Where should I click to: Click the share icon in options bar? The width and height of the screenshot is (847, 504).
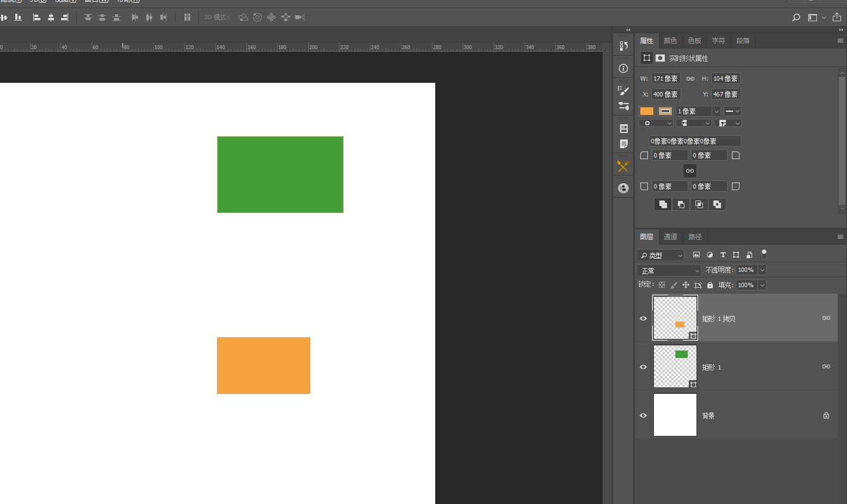837,17
